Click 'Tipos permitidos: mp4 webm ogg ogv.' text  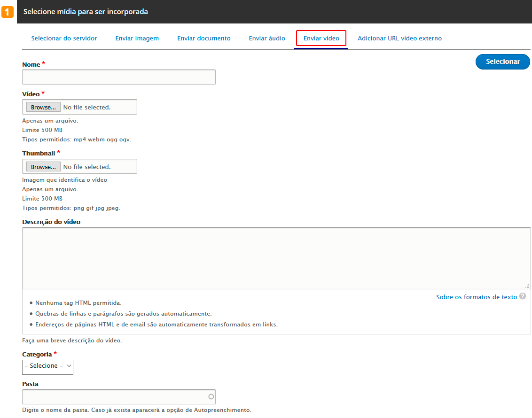pos(77,139)
